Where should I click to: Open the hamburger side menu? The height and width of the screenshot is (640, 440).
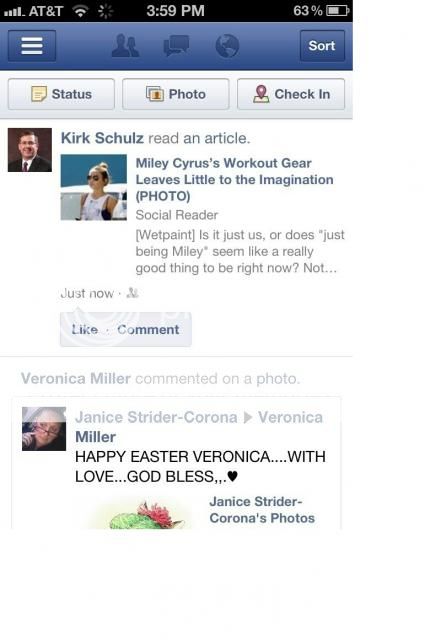pyautogui.click(x=32, y=46)
